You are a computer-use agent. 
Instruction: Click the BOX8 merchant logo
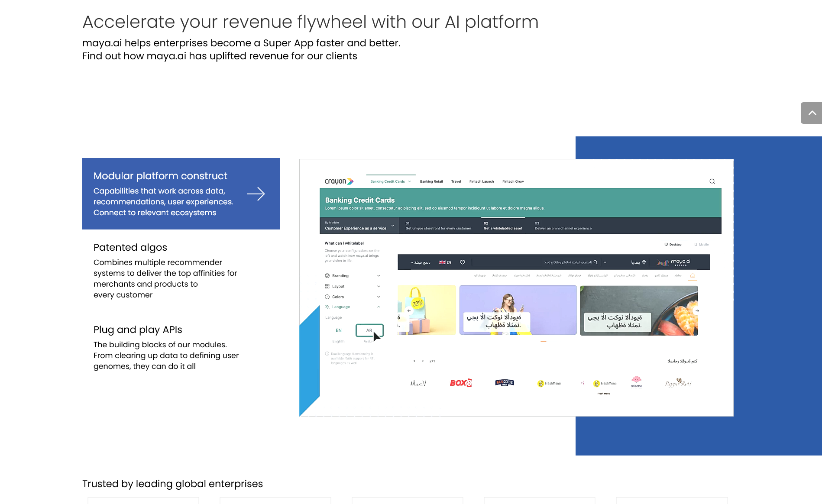[x=460, y=383]
